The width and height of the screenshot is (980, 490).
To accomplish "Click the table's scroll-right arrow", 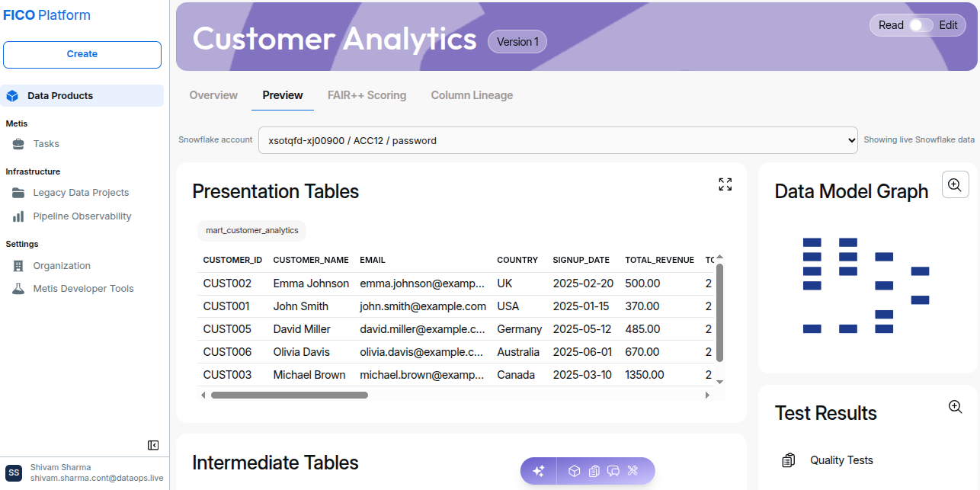I will 708,395.
